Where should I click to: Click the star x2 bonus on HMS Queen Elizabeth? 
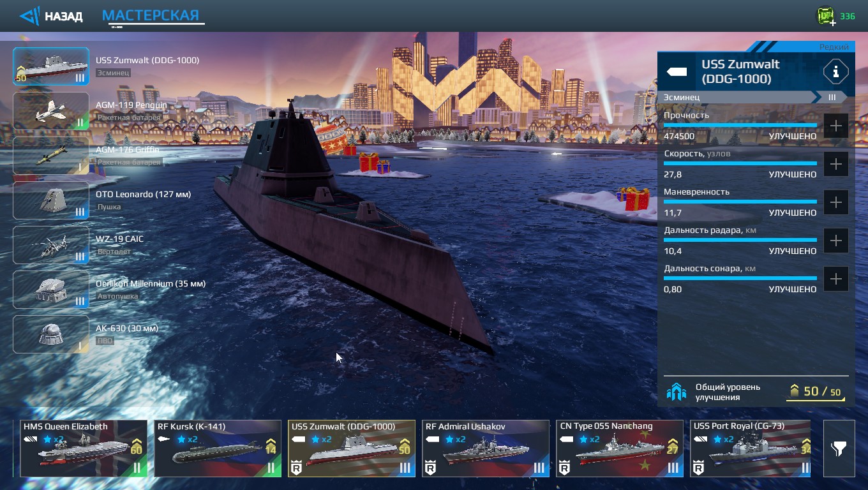click(53, 440)
